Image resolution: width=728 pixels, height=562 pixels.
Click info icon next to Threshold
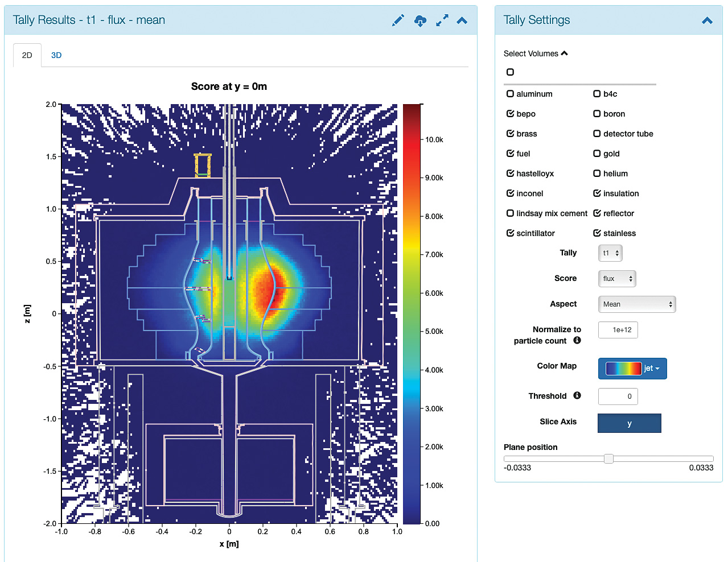click(x=577, y=395)
